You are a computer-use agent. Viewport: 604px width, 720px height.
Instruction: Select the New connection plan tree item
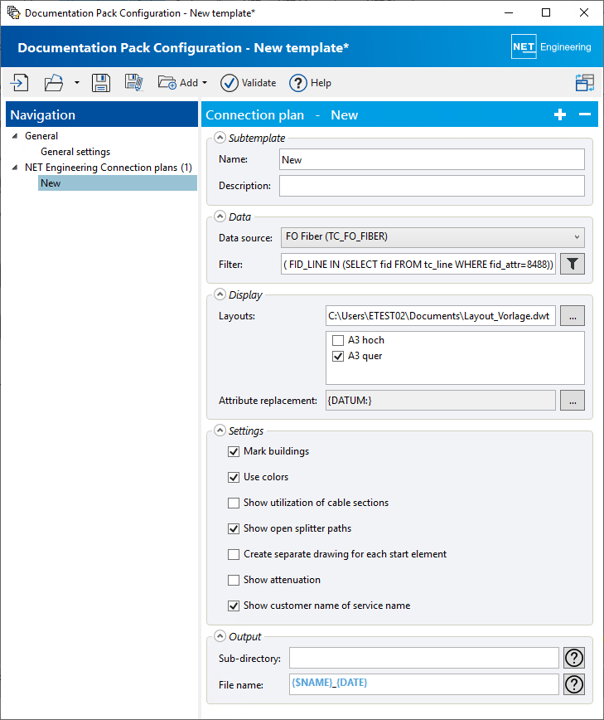tap(50, 183)
